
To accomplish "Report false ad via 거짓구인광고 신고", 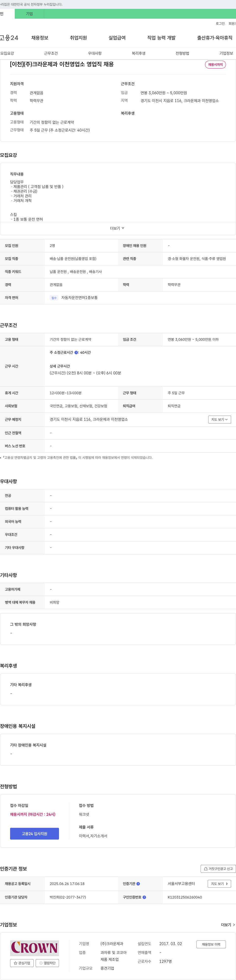I will [x=218, y=869].
